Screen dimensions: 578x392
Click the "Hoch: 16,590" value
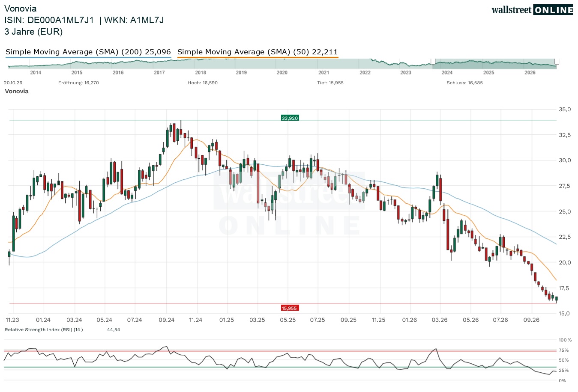point(203,83)
